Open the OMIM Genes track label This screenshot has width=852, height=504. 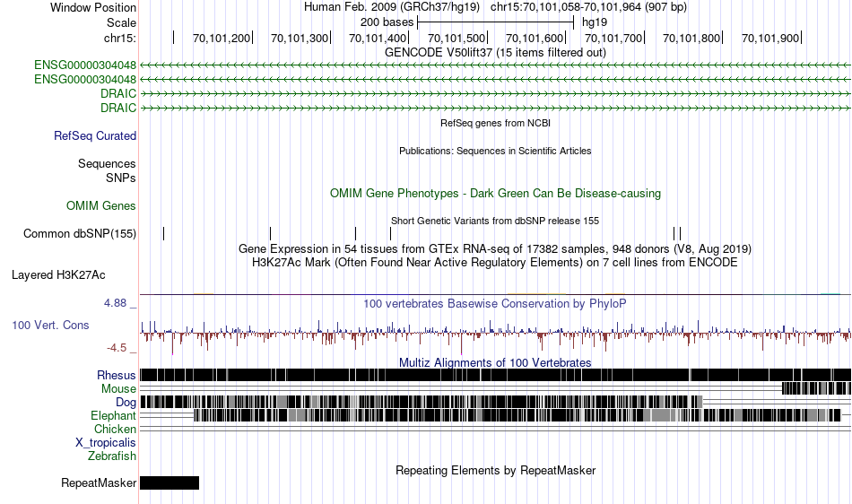[101, 206]
